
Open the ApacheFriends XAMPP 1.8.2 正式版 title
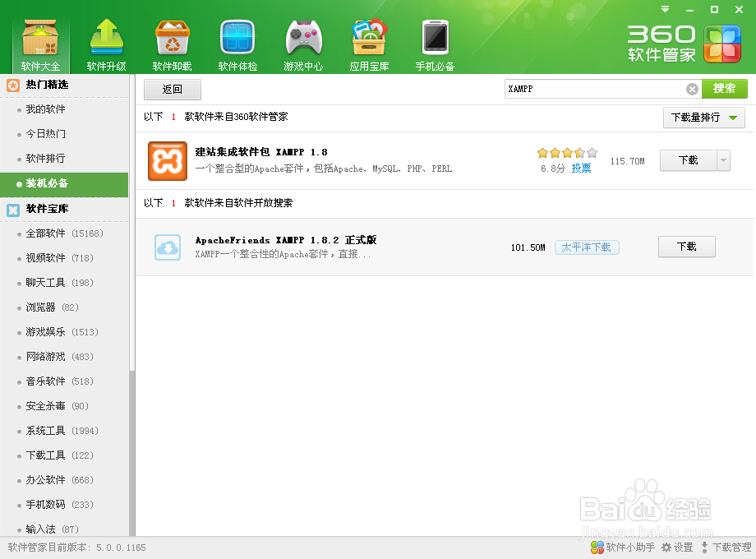(286, 240)
